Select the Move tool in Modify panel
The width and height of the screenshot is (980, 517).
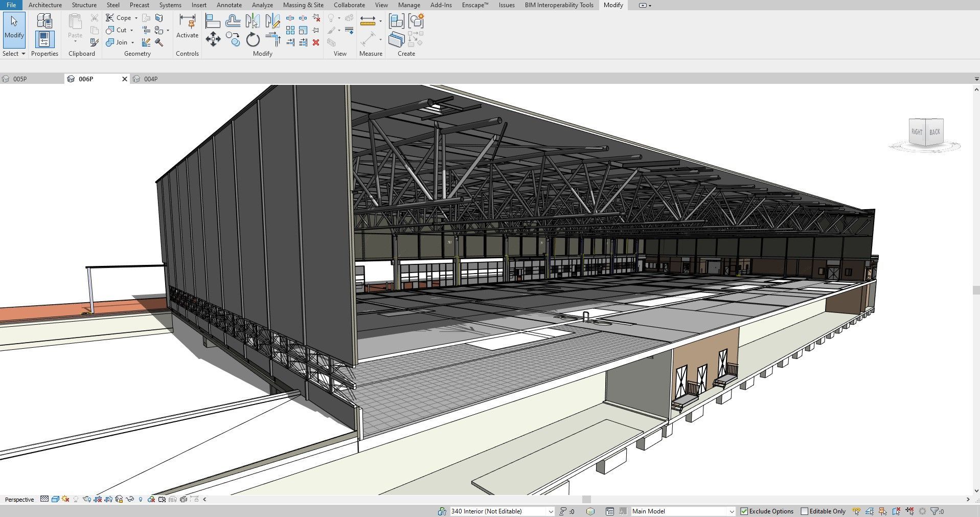click(213, 39)
